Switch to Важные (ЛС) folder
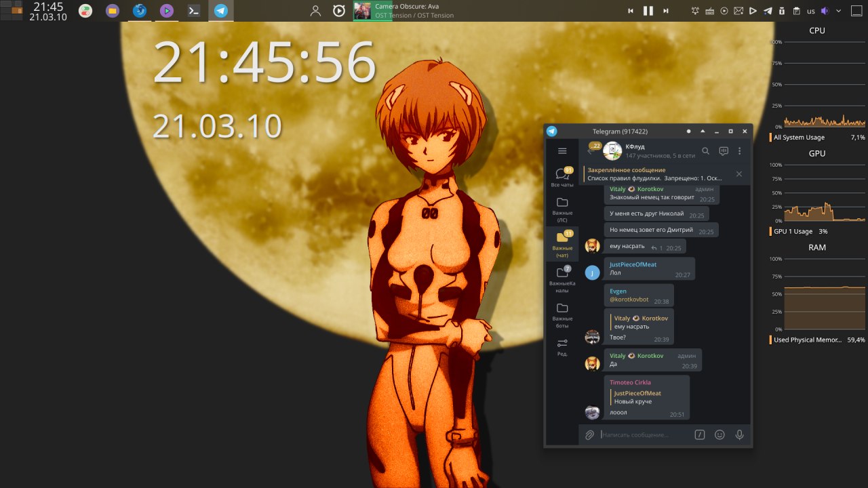 pos(562,209)
